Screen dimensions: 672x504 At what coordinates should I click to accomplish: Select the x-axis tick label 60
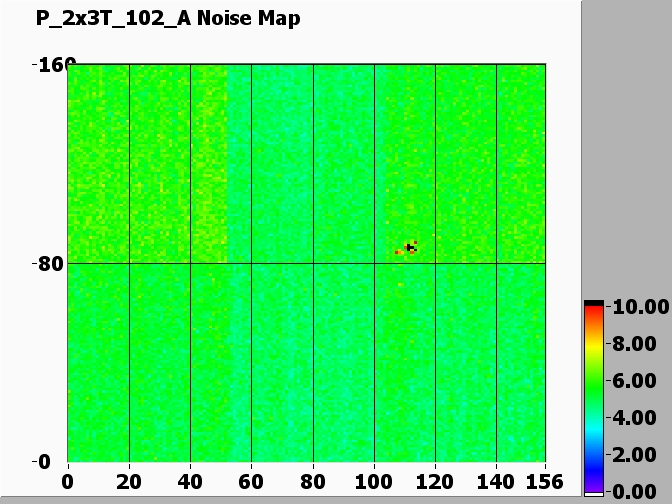point(251,480)
